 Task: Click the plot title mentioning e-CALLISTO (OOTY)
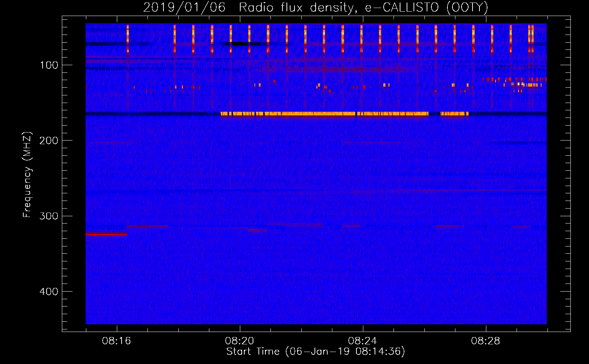click(x=316, y=7)
